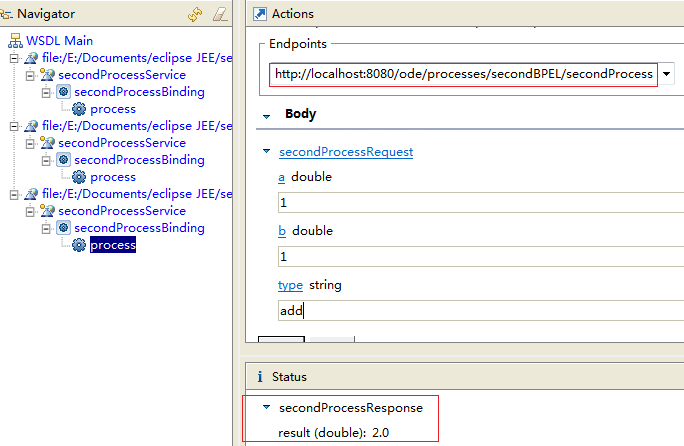Click the WSDL file icon of the third file node
The image size is (684, 446).
click(x=31, y=194)
